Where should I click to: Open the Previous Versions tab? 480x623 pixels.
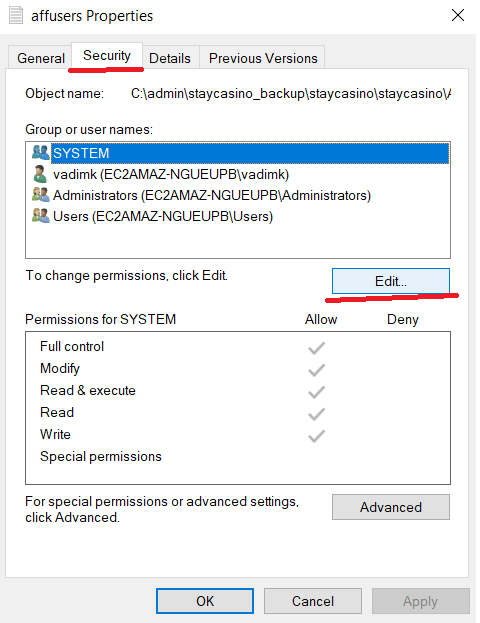point(263,58)
